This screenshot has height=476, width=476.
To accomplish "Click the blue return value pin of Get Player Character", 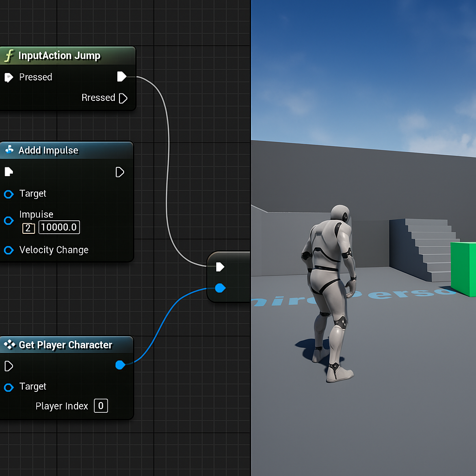I will click(120, 365).
